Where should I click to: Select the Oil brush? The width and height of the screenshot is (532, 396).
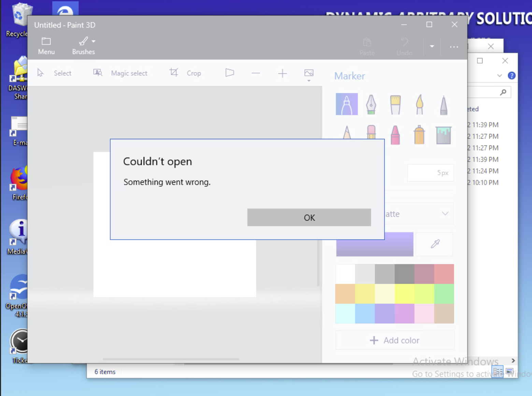tap(395, 104)
